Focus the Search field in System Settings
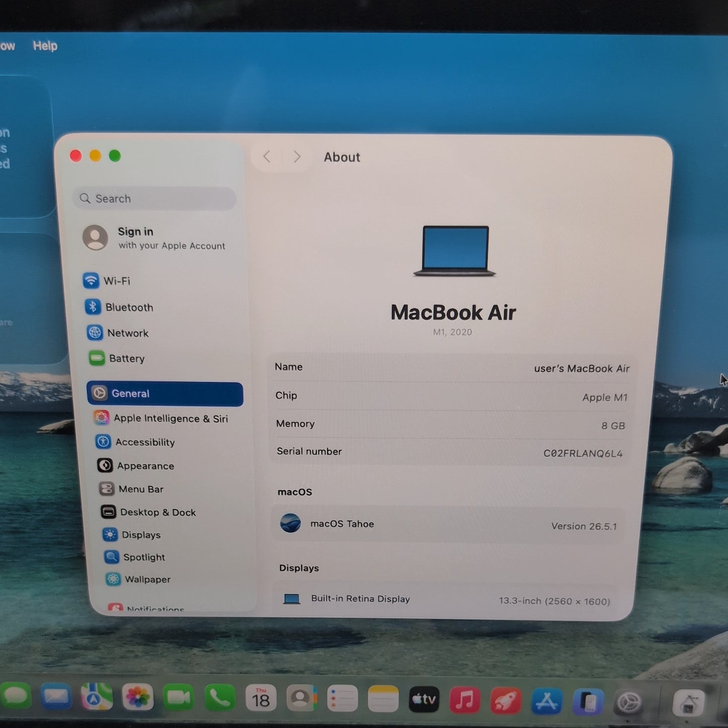Viewport: 728px width, 728px height. pyautogui.click(x=154, y=198)
